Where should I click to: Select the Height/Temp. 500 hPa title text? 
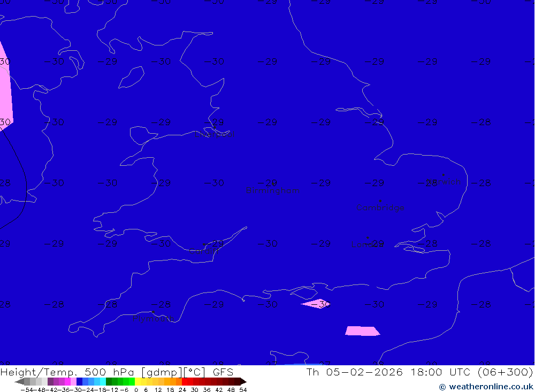pyautogui.click(x=117, y=372)
